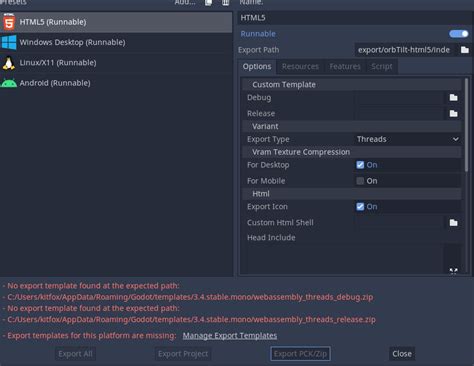Viewport: 474px width, 366px height.
Task: Click the Export PCK/Zip button
Action: tap(300, 354)
